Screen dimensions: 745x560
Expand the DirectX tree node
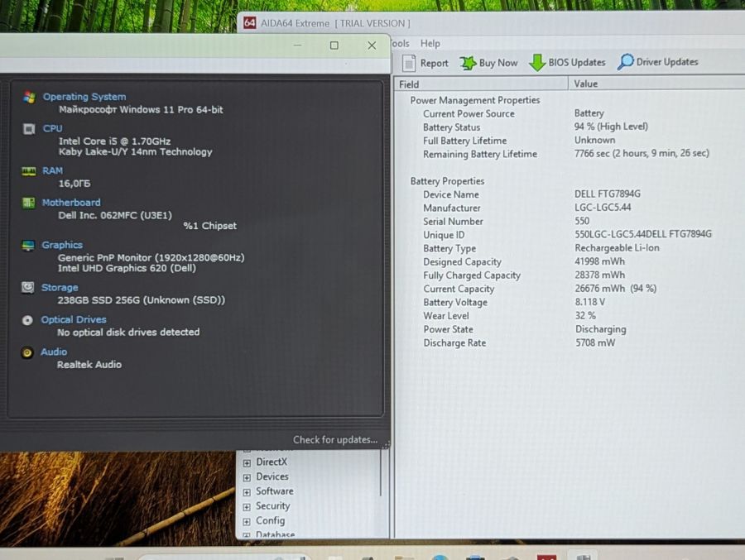click(247, 462)
